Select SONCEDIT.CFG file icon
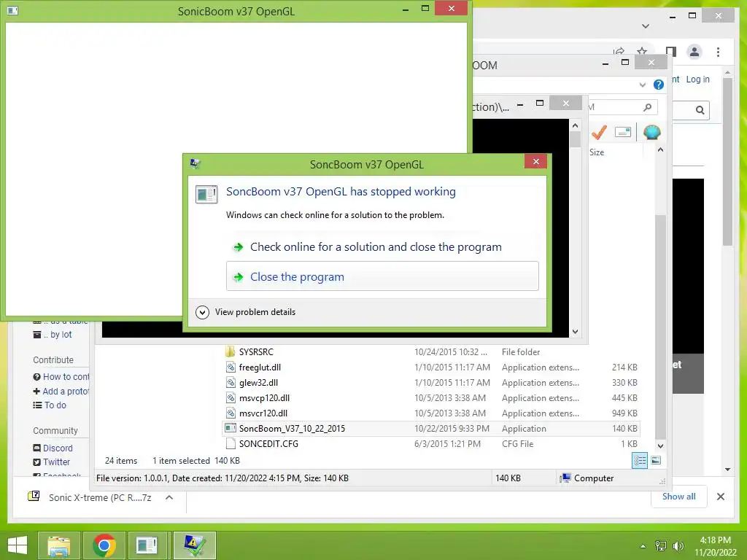Image resolution: width=747 pixels, height=560 pixels. [x=231, y=443]
